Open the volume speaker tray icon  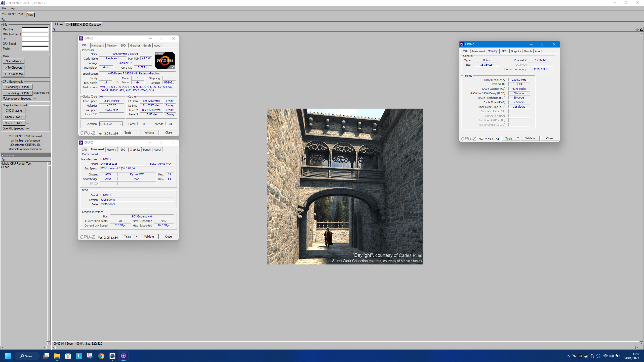coord(612,356)
